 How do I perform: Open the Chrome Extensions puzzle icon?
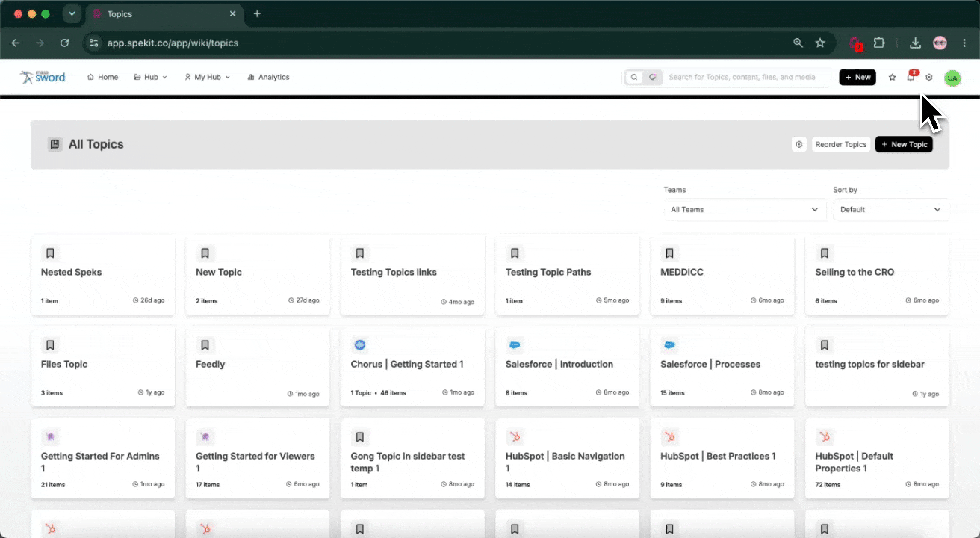[x=879, y=43]
